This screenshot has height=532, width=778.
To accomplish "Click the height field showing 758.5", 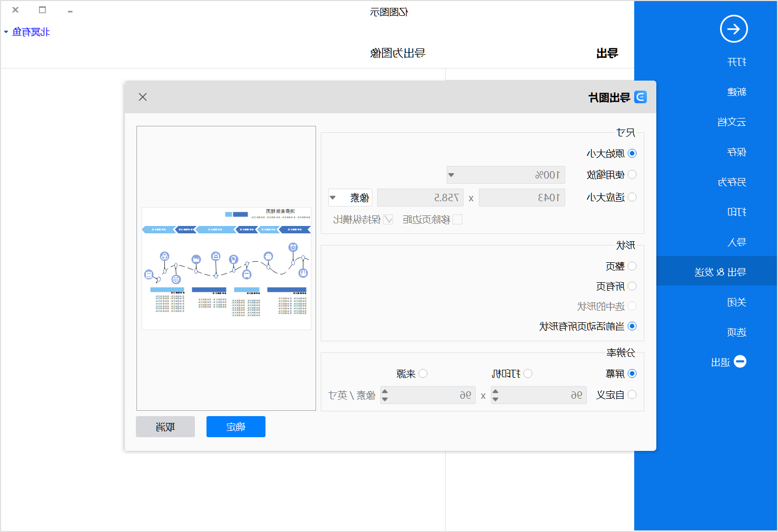I will (420, 198).
